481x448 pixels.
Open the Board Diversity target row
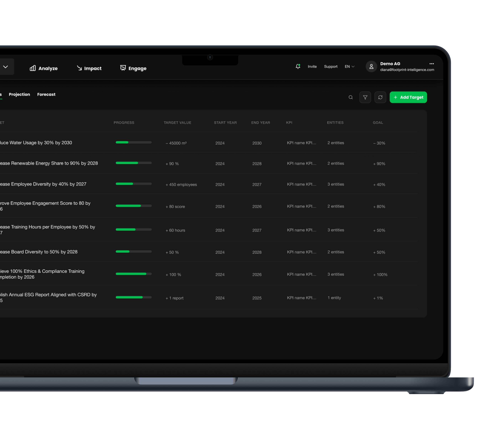(x=39, y=252)
